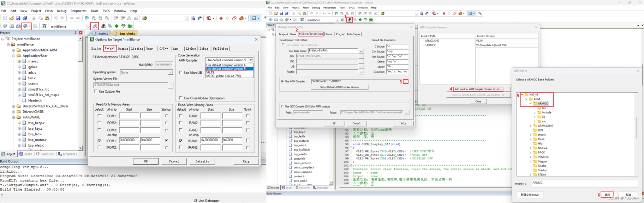Open Flash menu in left window
This screenshot has height=203, width=644.
(x=49, y=11)
